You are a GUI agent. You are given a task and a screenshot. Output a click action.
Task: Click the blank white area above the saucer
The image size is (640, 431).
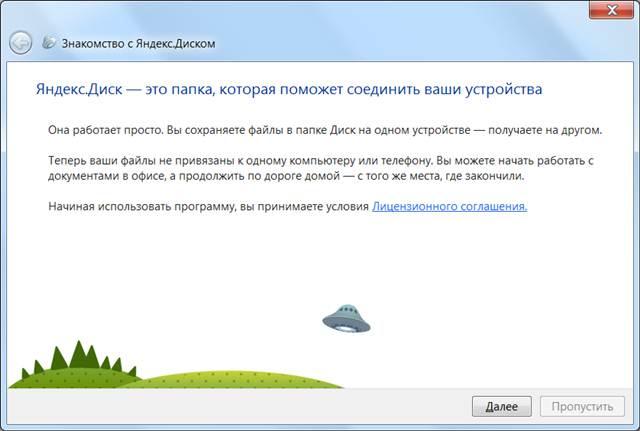coord(346,260)
